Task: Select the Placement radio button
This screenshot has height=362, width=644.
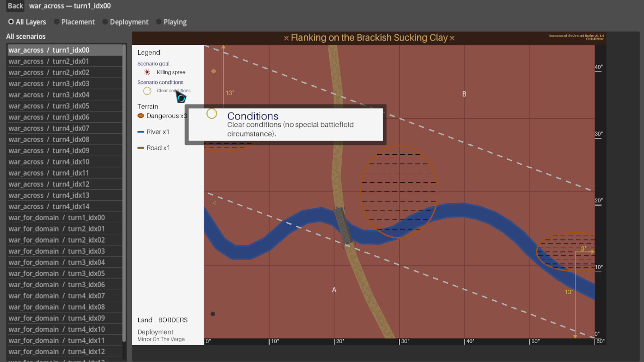Action: [57, 22]
